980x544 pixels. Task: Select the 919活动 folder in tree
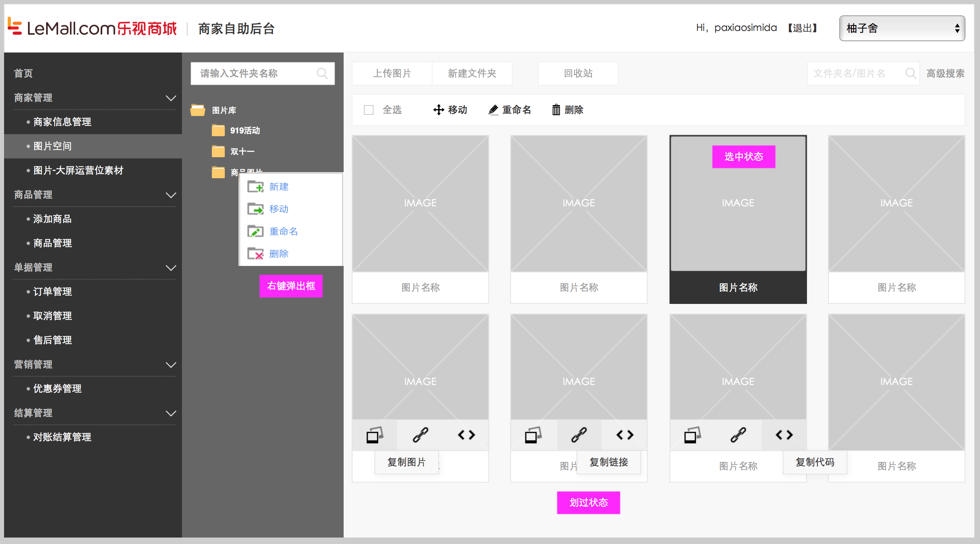coord(245,131)
